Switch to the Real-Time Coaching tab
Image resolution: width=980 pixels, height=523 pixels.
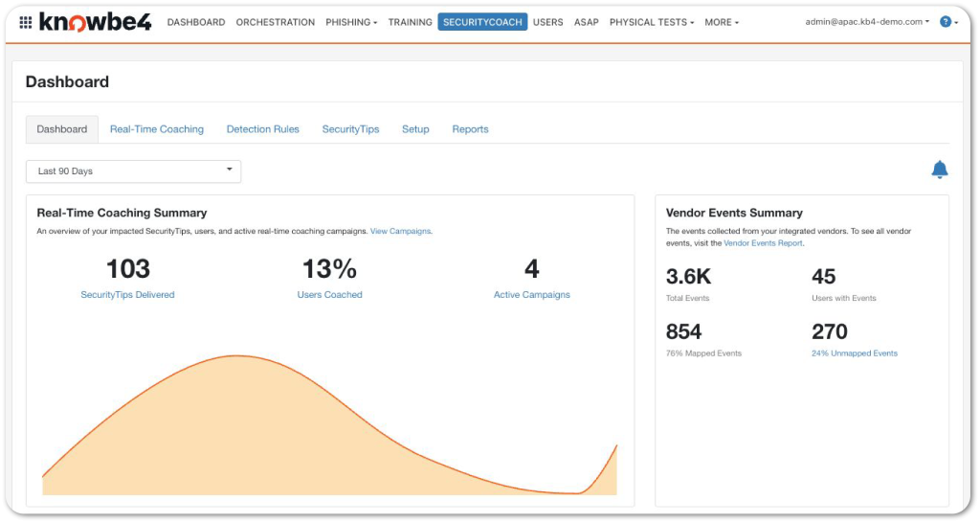point(157,129)
